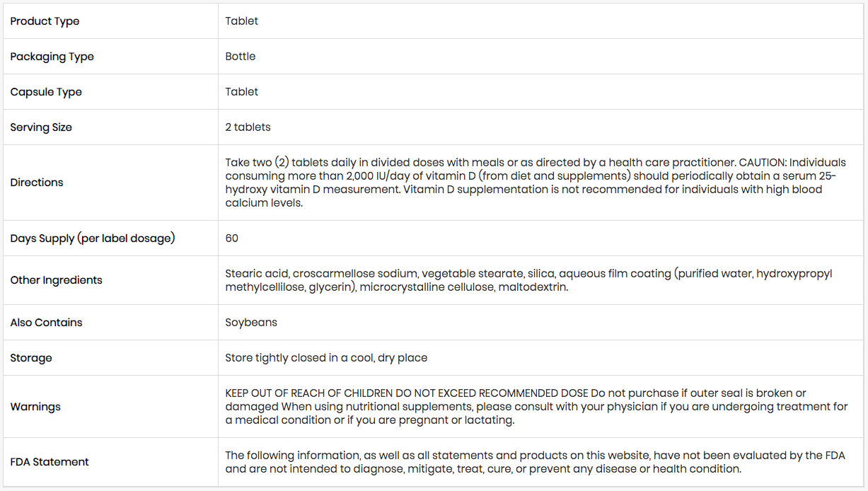Click the Store tightly closed text

click(x=326, y=358)
